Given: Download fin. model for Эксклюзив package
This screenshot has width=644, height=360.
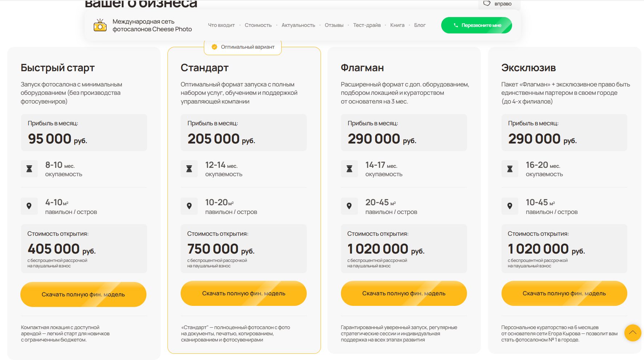Looking at the screenshot, I should pos(564,293).
